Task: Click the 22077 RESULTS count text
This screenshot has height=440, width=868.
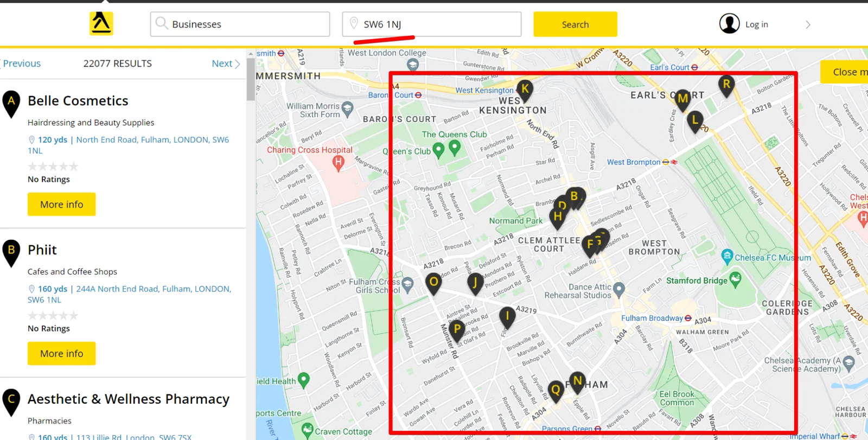Action: (118, 63)
